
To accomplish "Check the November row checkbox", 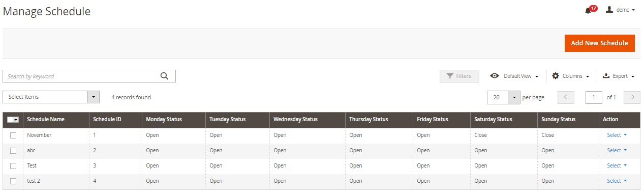I will [13, 135].
